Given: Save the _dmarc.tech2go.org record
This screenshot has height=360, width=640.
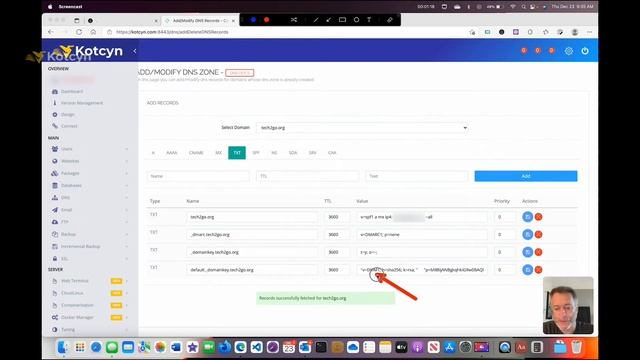Looking at the screenshot, I should point(527,234).
